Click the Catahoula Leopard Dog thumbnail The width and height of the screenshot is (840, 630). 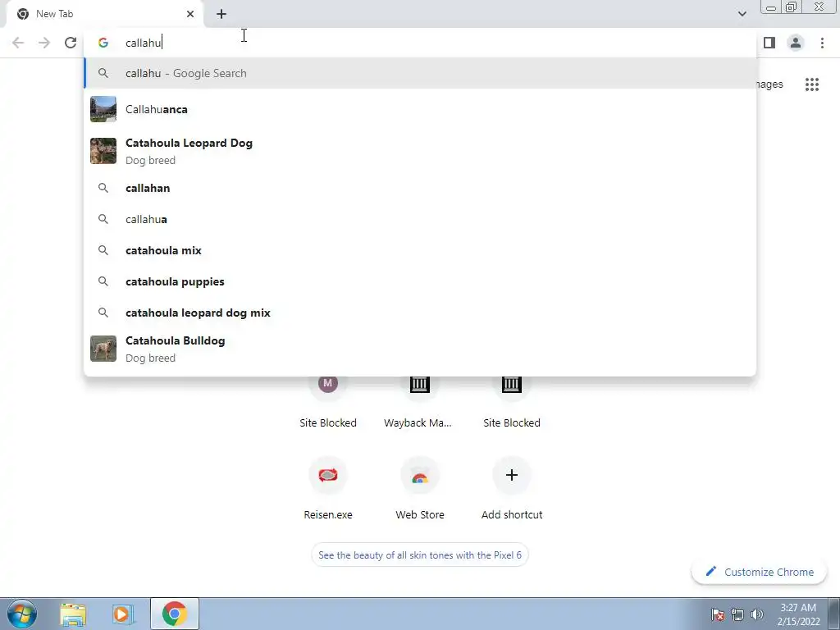[103, 151]
